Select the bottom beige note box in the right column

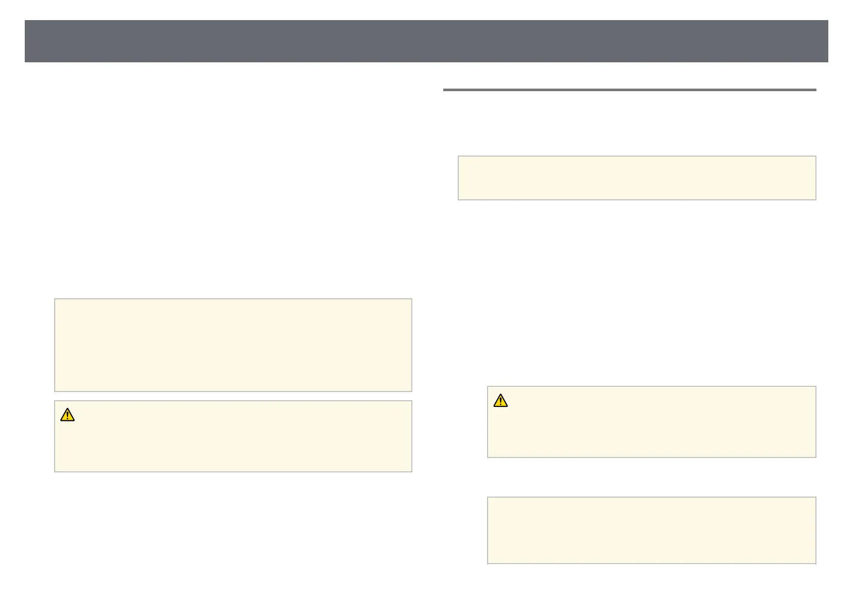(x=652, y=530)
